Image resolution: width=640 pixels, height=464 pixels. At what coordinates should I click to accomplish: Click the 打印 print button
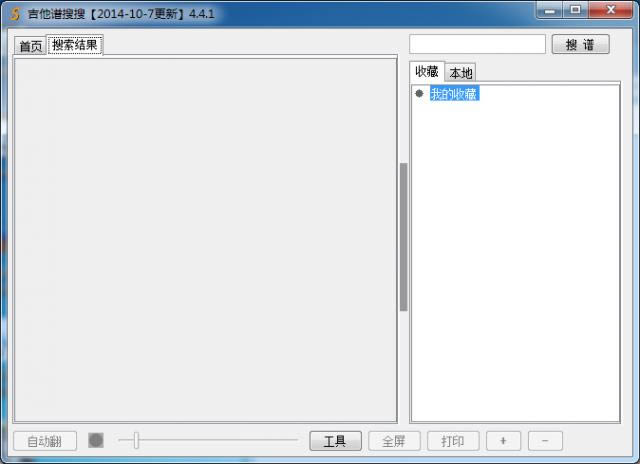click(x=452, y=441)
